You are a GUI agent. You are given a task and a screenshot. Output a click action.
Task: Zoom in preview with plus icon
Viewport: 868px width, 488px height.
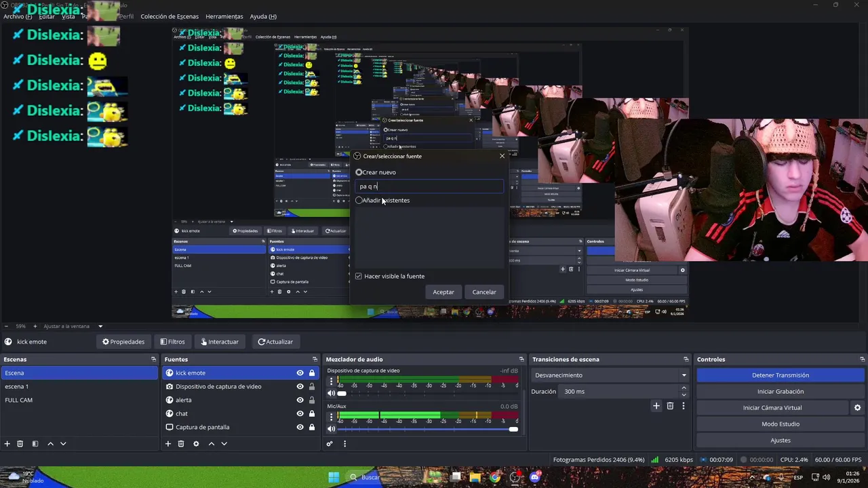(x=35, y=326)
